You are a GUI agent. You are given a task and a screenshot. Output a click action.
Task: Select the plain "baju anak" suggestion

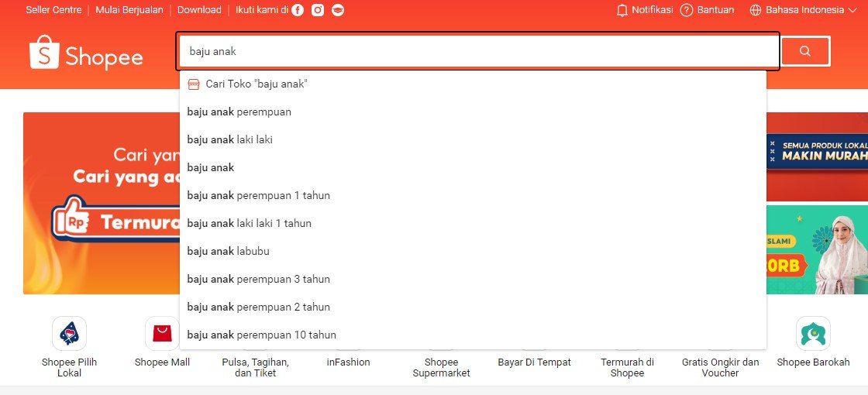[473, 167]
